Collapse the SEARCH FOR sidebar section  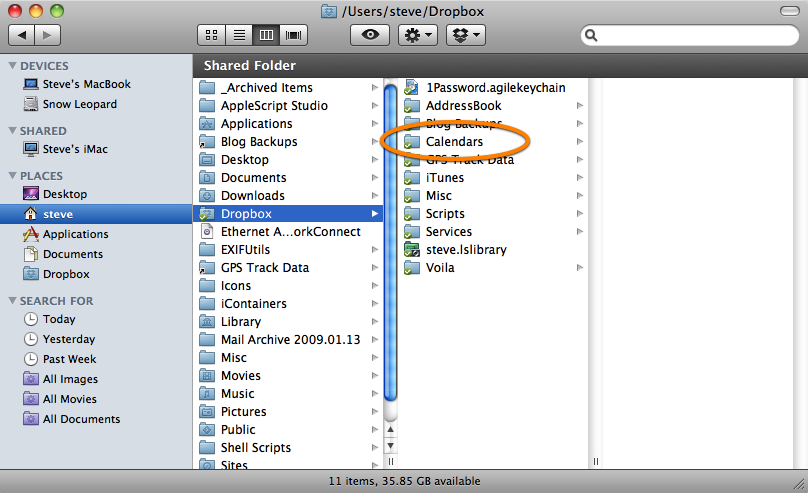(13, 300)
